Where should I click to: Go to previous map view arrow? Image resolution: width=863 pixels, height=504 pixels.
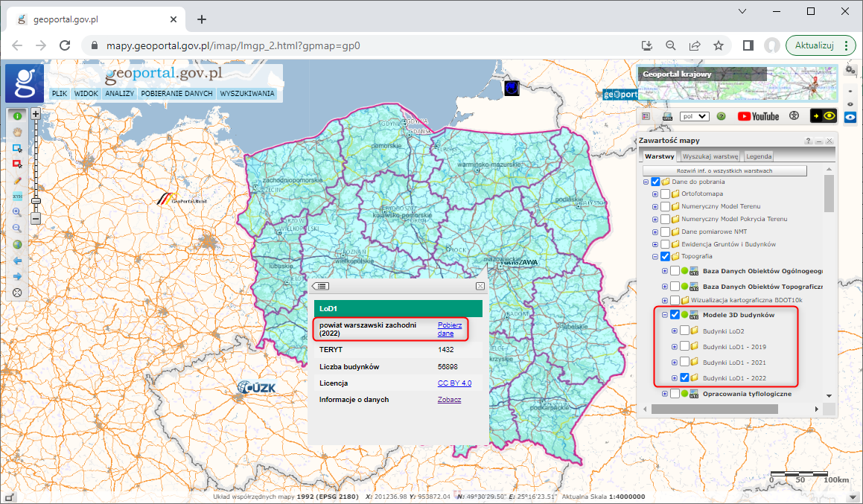coord(17,261)
